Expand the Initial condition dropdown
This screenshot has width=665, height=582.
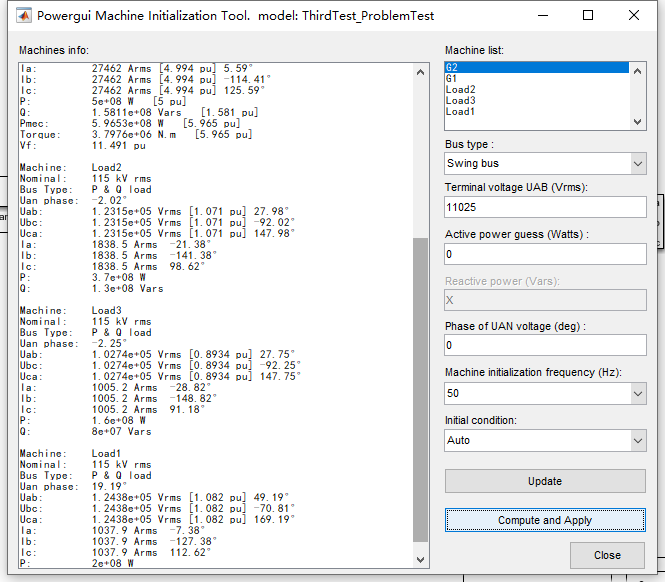click(545, 441)
